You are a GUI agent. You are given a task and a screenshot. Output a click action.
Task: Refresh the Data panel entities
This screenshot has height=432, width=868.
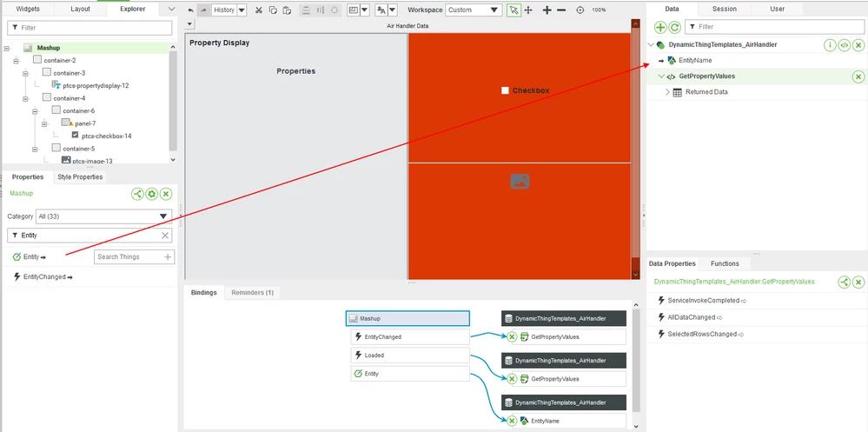pos(674,27)
